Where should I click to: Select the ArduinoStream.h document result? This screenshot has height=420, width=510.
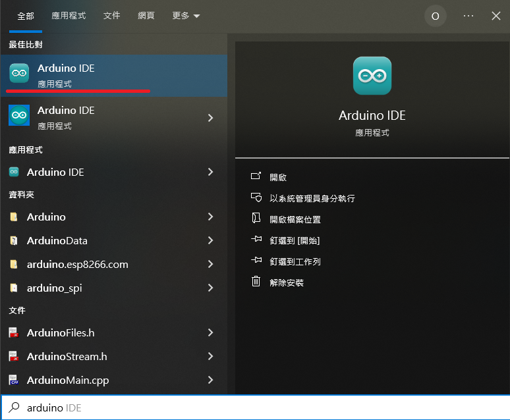click(x=114, y=356)
